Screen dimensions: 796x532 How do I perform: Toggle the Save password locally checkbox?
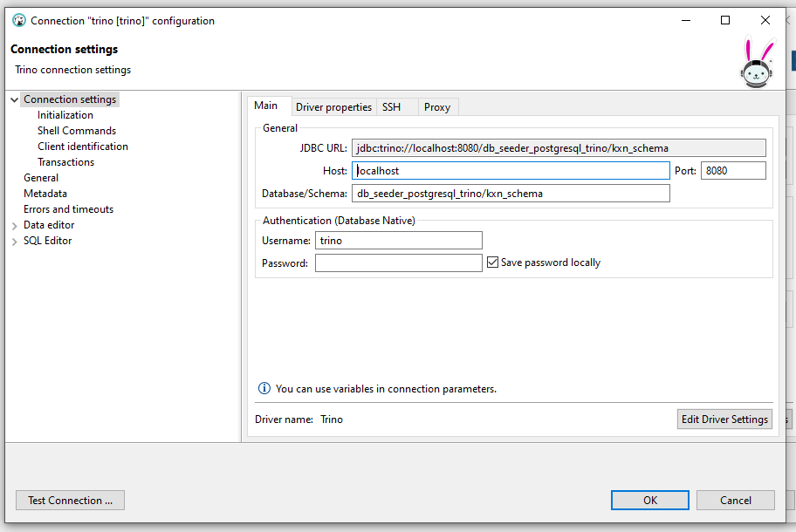[x=492, y=263]
